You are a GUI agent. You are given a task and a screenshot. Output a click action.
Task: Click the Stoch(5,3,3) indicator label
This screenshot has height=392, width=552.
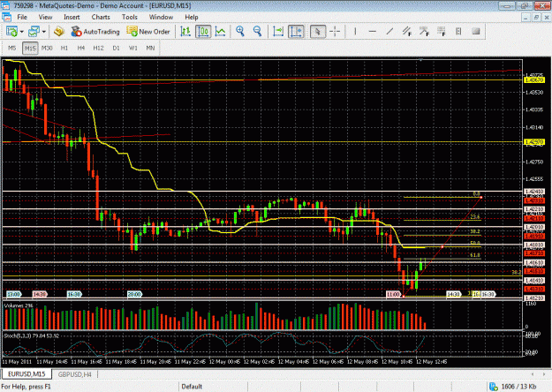(x=31, y=335)
